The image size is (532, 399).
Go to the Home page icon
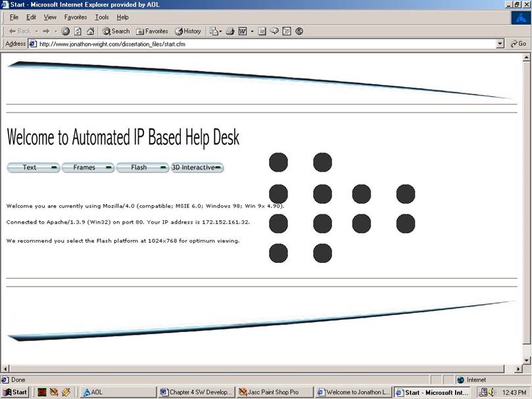90,31
